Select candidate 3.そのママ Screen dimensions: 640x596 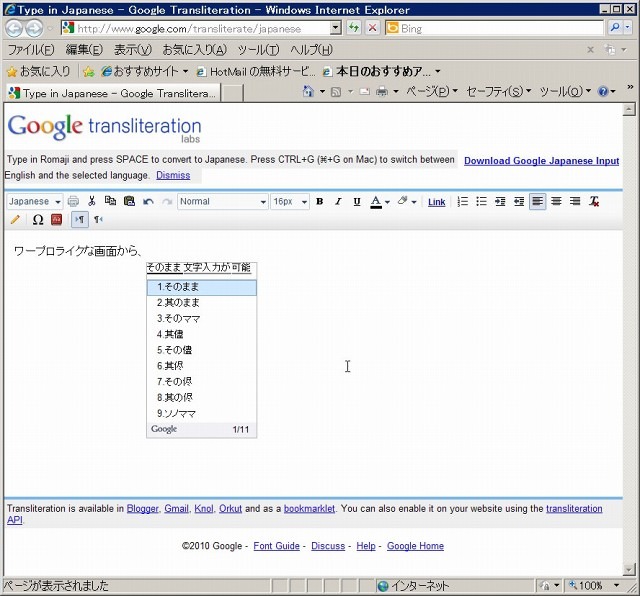tap(202, 318)
